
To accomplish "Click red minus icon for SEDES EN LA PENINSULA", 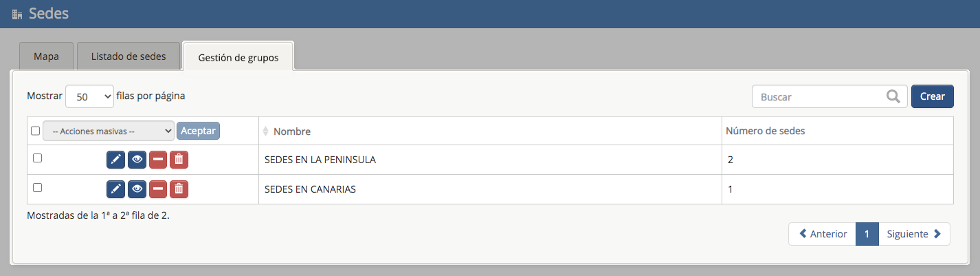I will (158, 160).
